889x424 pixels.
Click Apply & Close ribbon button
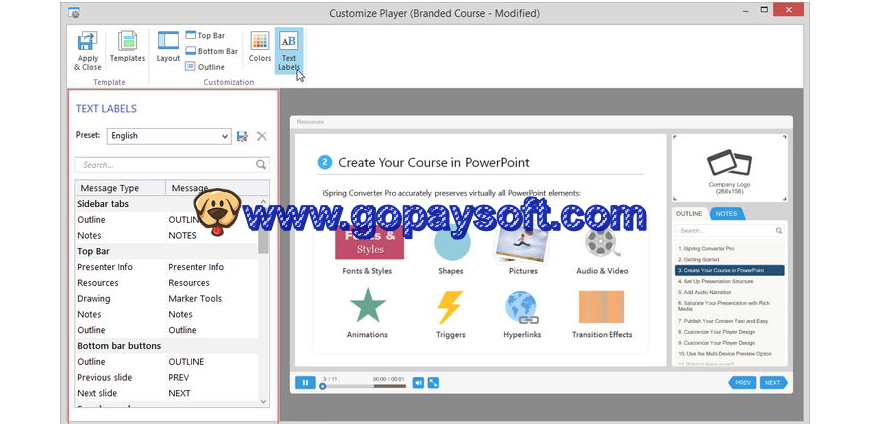(88, 51)
